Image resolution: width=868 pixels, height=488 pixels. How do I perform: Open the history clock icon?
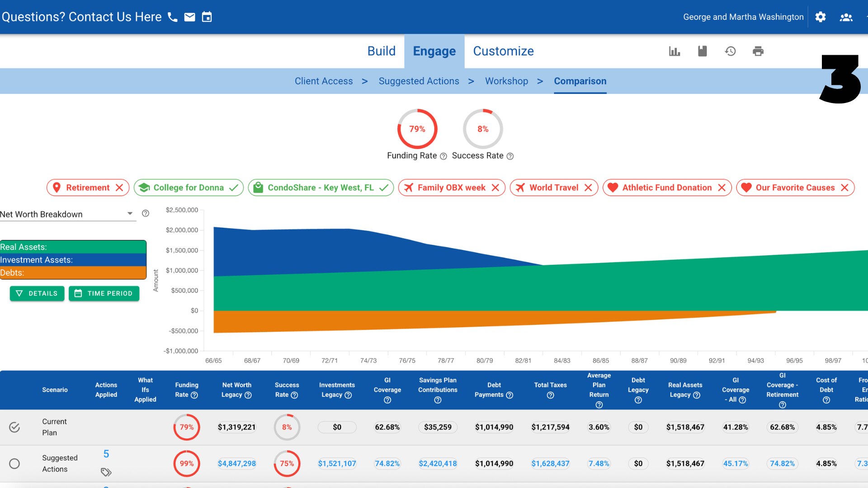tap(730, 51)
